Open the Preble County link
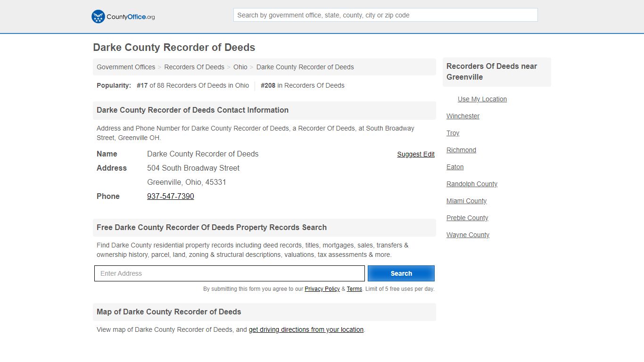 (x=467, y=218)
